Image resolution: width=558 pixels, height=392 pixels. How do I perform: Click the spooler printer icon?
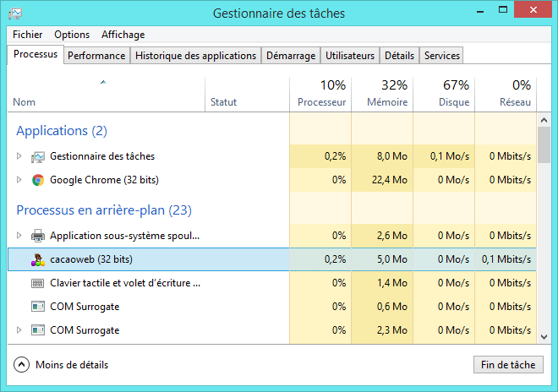click(x=37, y=236)
